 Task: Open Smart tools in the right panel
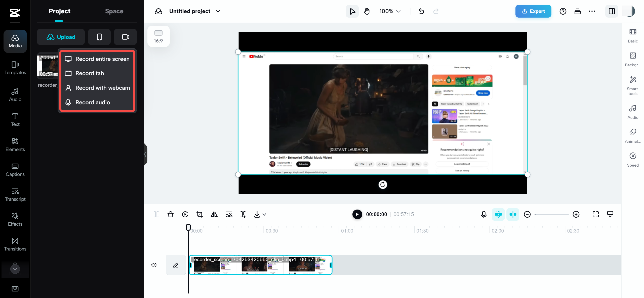click(633, 84)
